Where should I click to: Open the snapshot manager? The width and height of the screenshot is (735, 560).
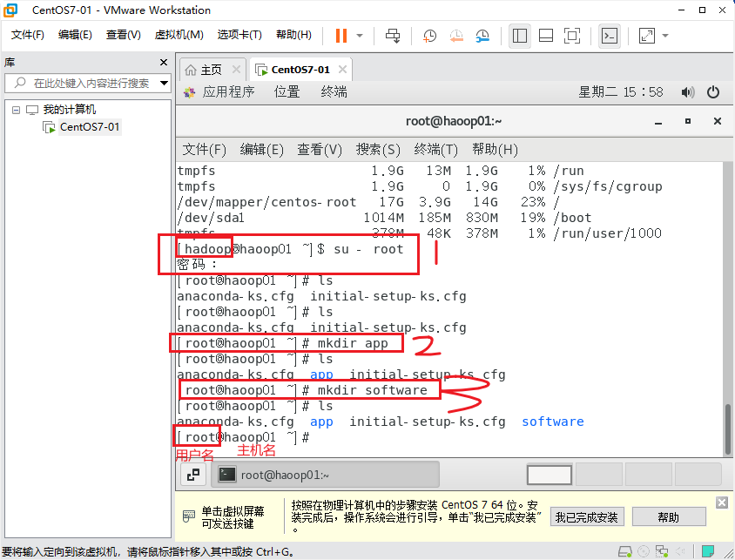pyautogui.click(x=482, y=36)
